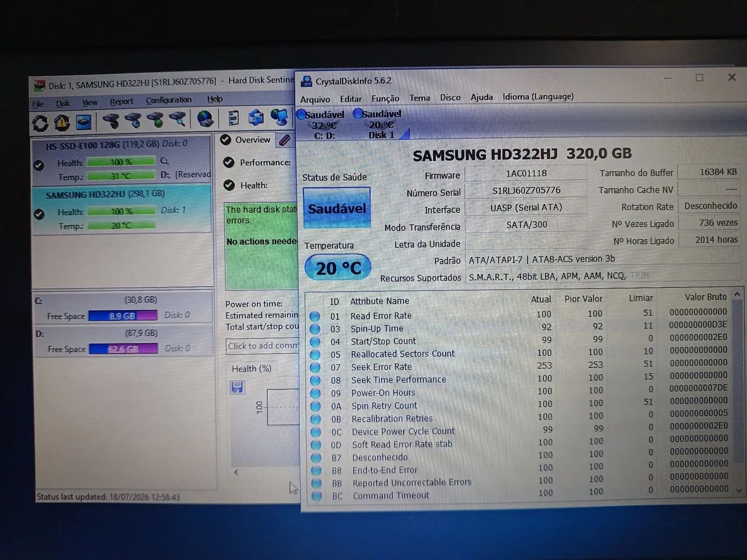Switch to the Overview tab
This screenshot has width=747, height=560.
[246, 140]
